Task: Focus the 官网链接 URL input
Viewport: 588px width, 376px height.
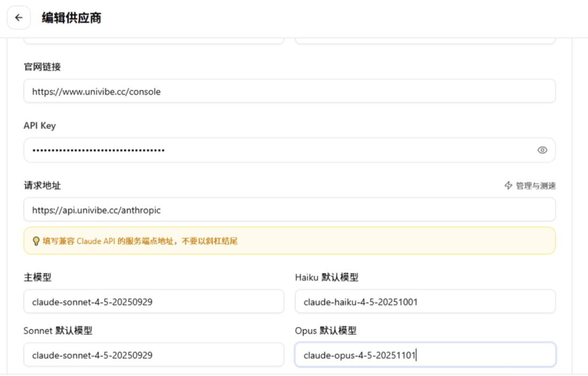Action: click(290, 91)
